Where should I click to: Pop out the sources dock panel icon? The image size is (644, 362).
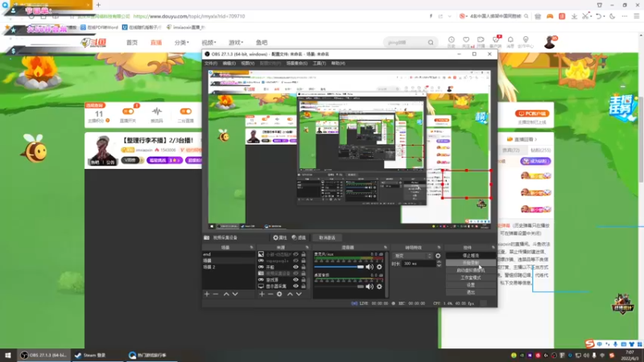point(308,248)
